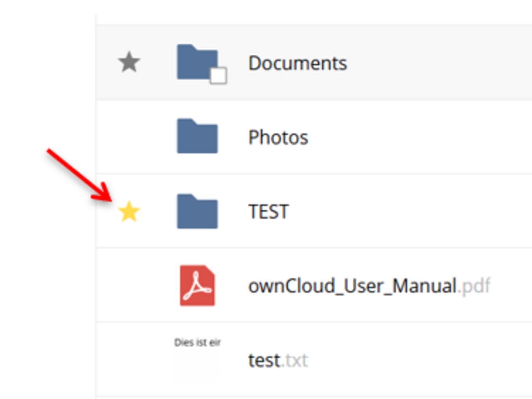Image resolution: width=532 pixels, height=399 pixels.
Task: Click empty space right of Documents name
Action: [x=438, y=63]
